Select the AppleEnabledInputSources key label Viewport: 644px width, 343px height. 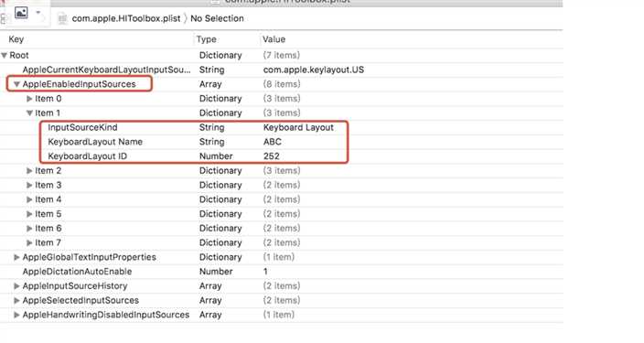[79, 84]
